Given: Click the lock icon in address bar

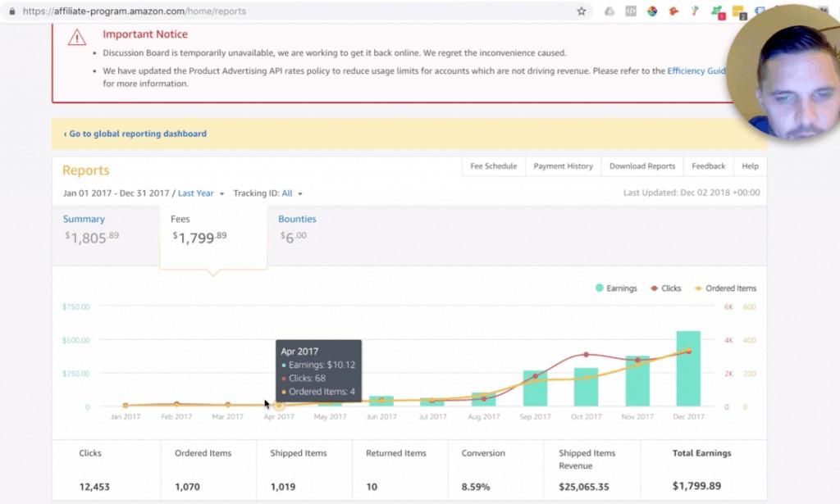Looking at the screenshot, I should pyautogui.click(x=12, y=11).
